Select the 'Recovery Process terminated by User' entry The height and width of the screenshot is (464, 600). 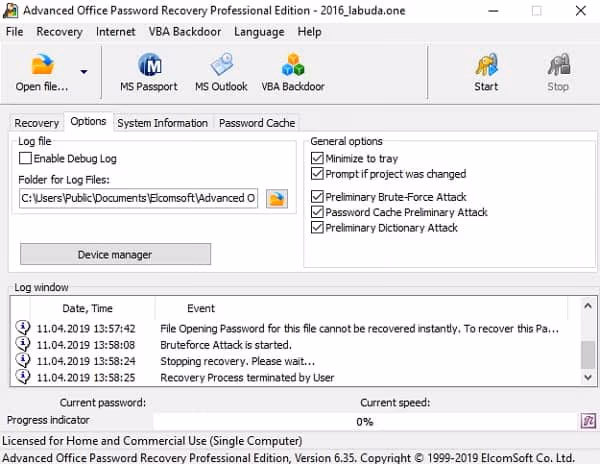coord(295,378)
